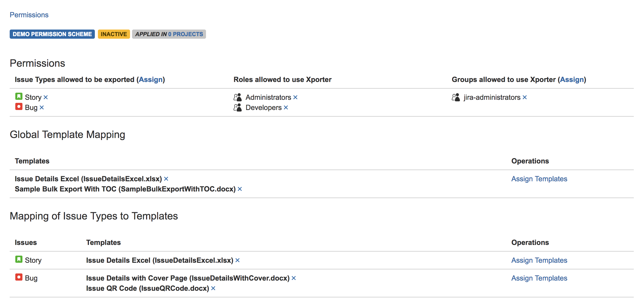Remove Sample Bulk Export With TOC template
This screenshot has height=304, width=644.
click(x=240, y=189)
